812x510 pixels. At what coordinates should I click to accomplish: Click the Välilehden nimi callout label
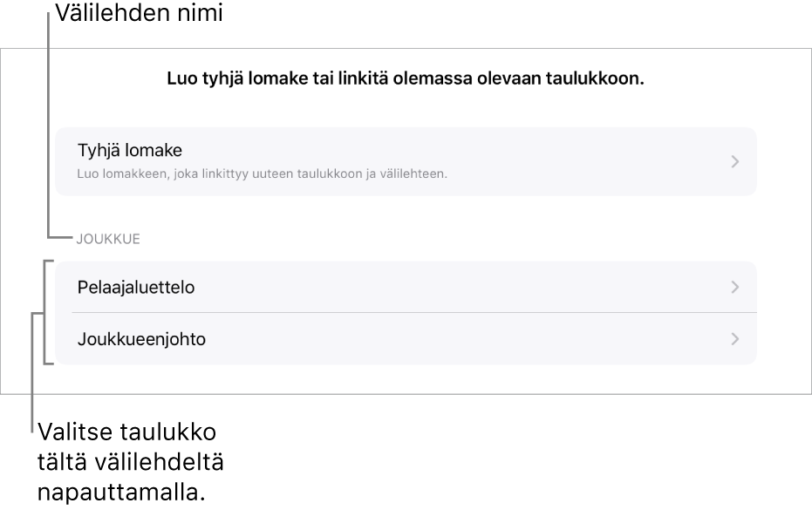139,15
